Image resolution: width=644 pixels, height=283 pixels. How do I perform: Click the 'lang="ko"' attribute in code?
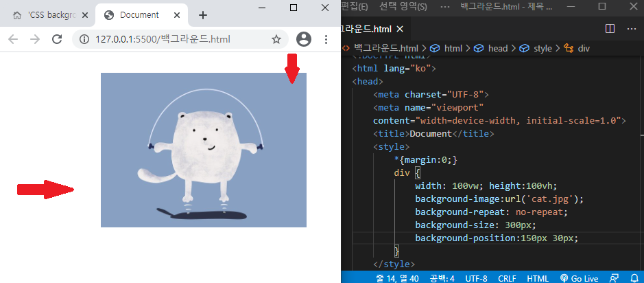[407, 68]
